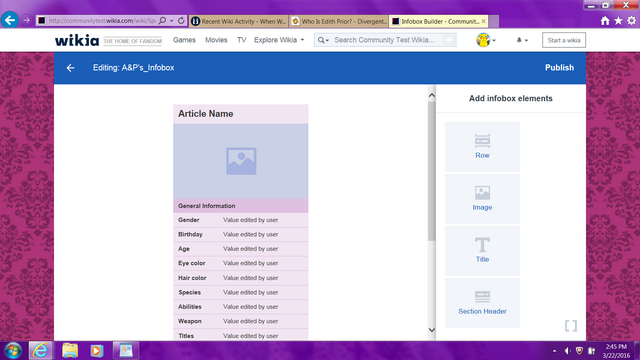
Task: Click the Start a wikia button
Action: (x=564, y=40)
